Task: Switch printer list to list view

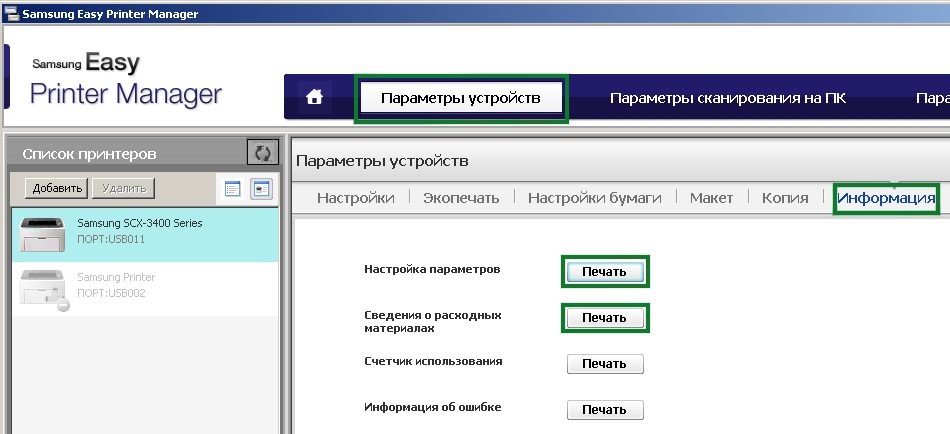Action: coord(233,189)
